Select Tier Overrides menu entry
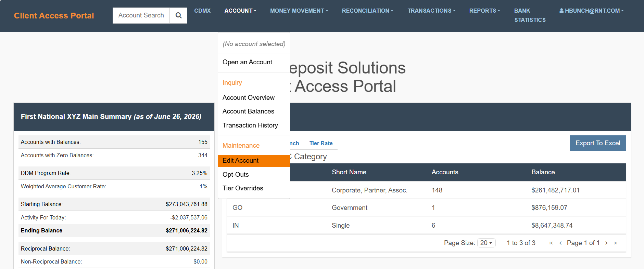Screen dimensions: 644x269 [x=254, y=188]
